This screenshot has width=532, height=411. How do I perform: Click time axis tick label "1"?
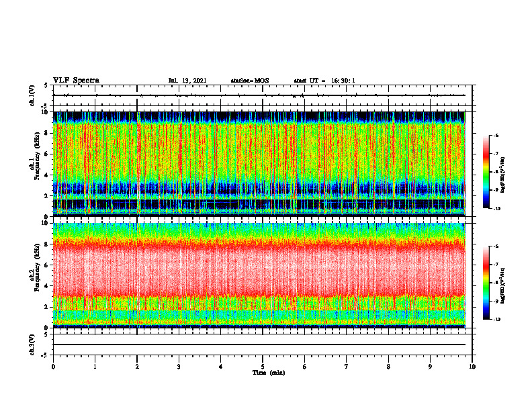pos(95,367)
